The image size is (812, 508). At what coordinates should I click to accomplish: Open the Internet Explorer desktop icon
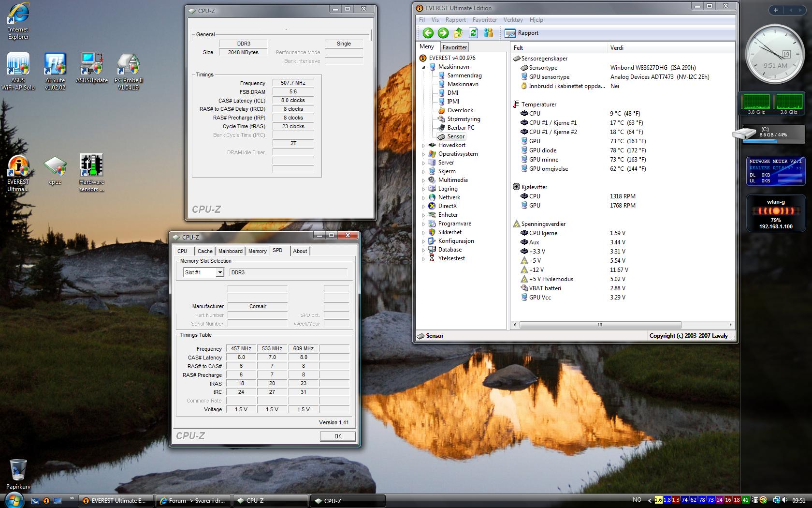click(x=18, y=22)
